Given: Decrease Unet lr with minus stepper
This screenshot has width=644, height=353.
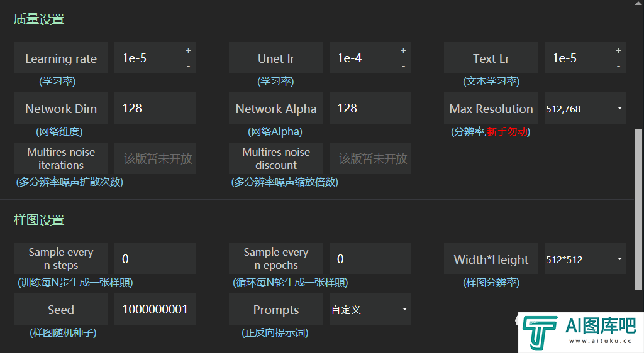Looking at the screenshot, I should (403, 66).
